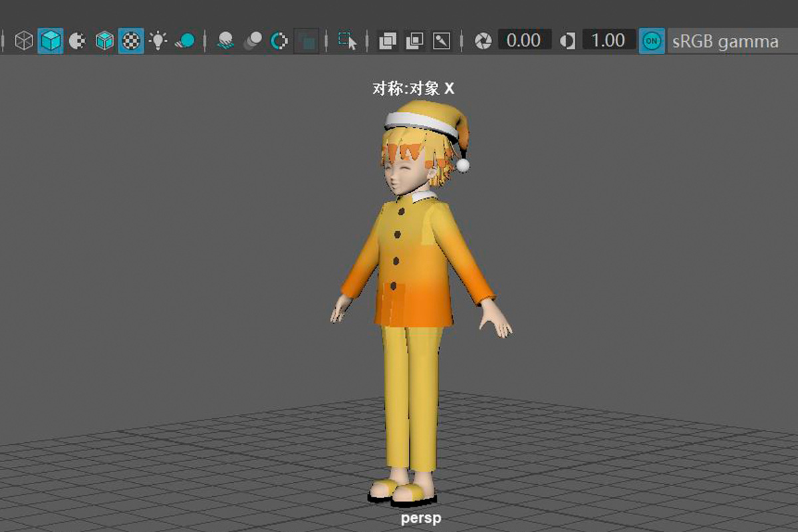Enable Wireframe display mode
798x532 pixels.
[25, 41]
